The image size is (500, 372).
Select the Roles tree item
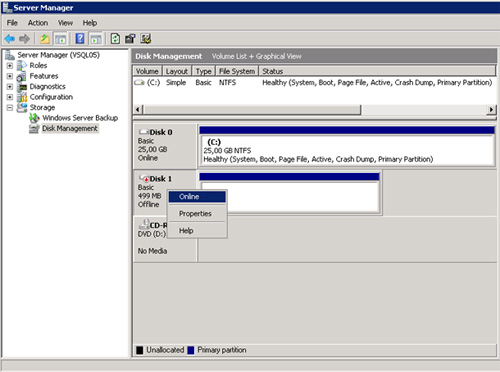(x=38, y=65)
